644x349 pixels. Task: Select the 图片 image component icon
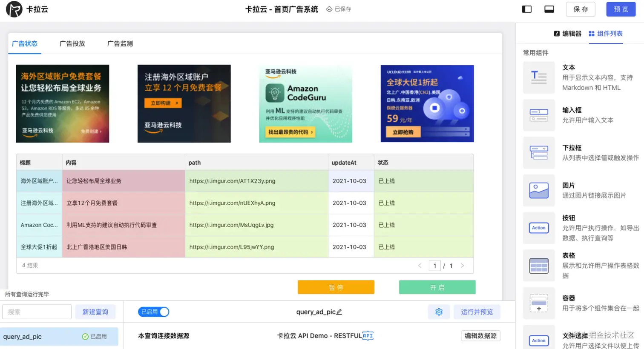[x=538, y=191]
